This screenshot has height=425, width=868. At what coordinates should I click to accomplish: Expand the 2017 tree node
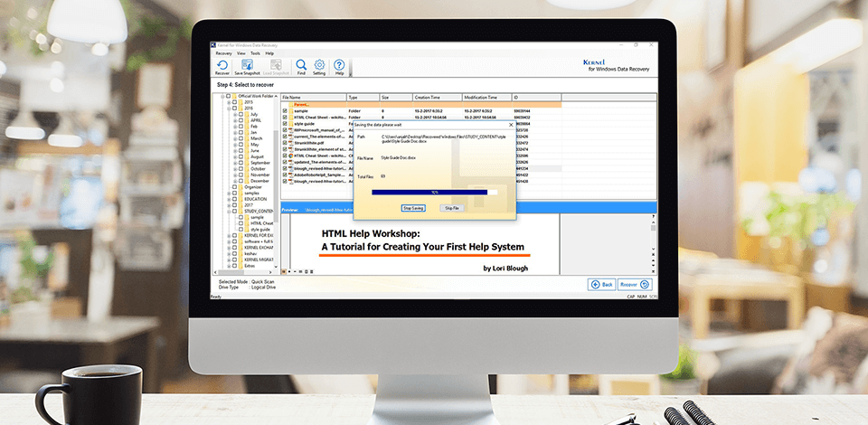[x=229, y=205]
